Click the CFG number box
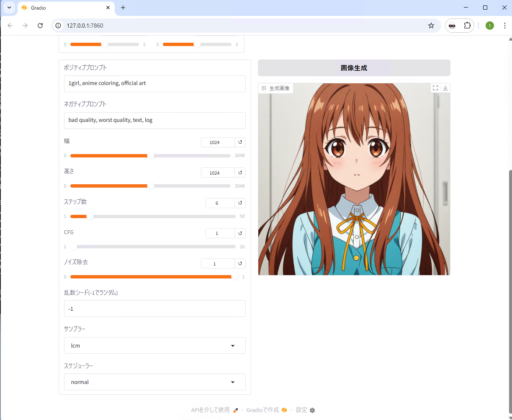512x420 pixels. (220, 233)
